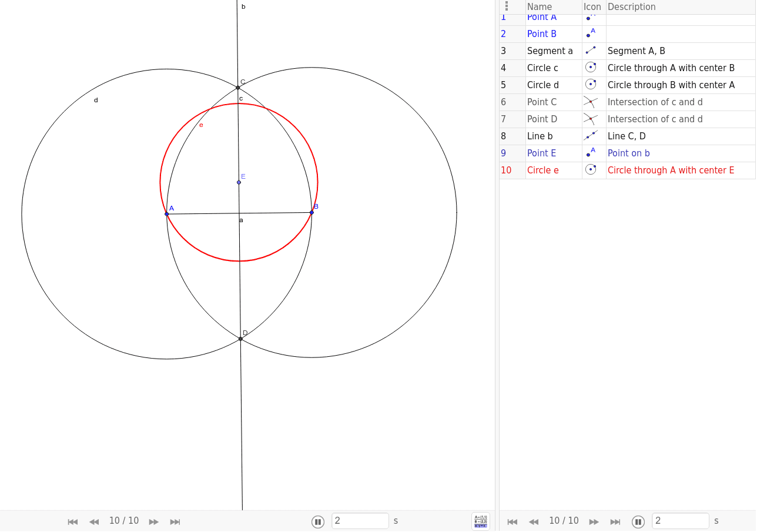Select the Point B row name
Image resolution: width=757 pixels, height=532 pixels.
click(542, 34)
